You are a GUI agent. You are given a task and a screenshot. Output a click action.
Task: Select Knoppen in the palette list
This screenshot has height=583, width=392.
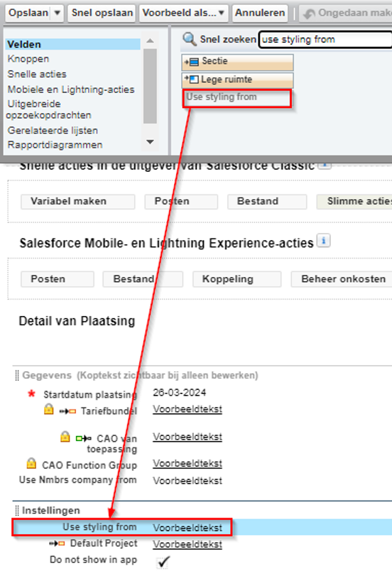pos(28,59)
